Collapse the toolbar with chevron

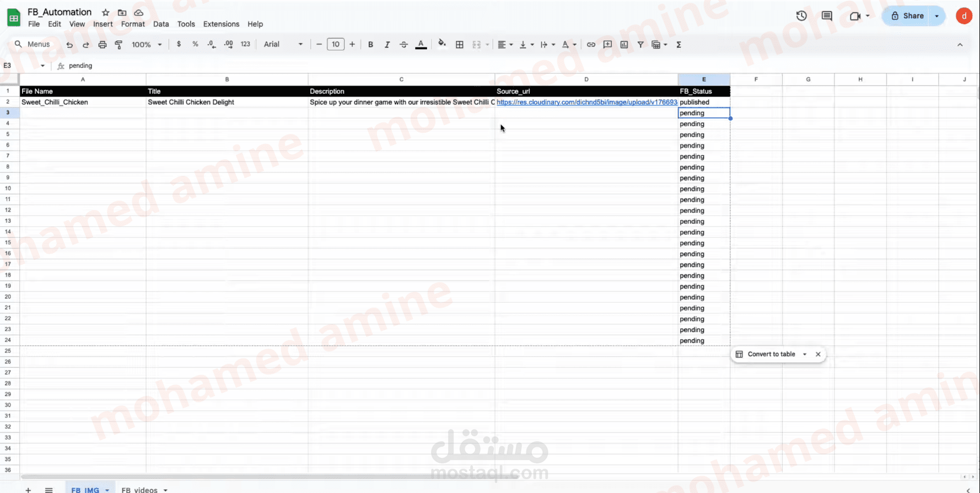(x=960, y=45)
